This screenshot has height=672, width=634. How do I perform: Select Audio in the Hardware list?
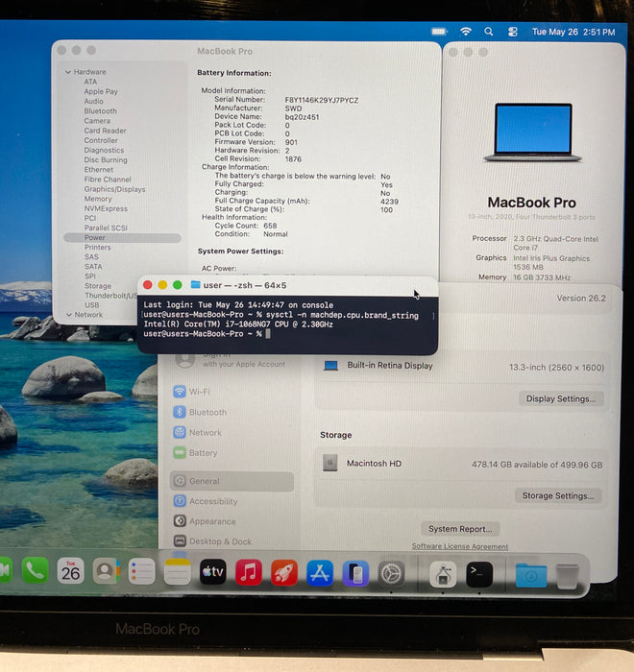(93, 101)
